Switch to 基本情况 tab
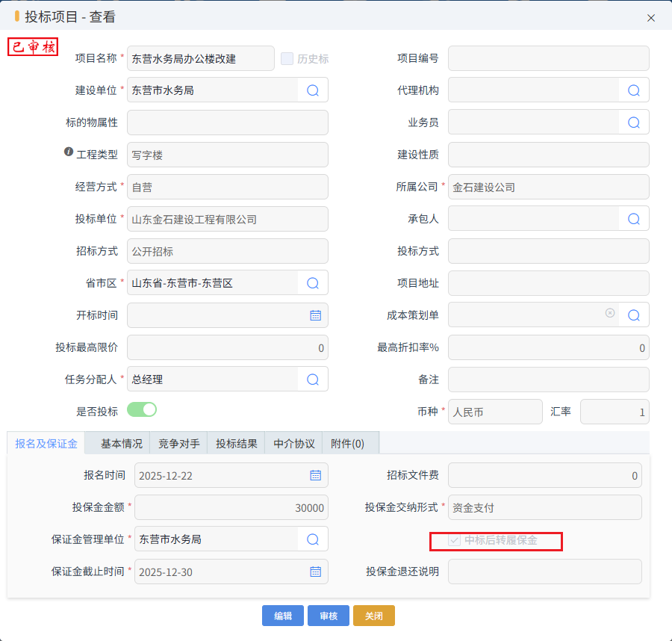The height and width of the screenshot is (641, 672). click(x=121, y=443)
